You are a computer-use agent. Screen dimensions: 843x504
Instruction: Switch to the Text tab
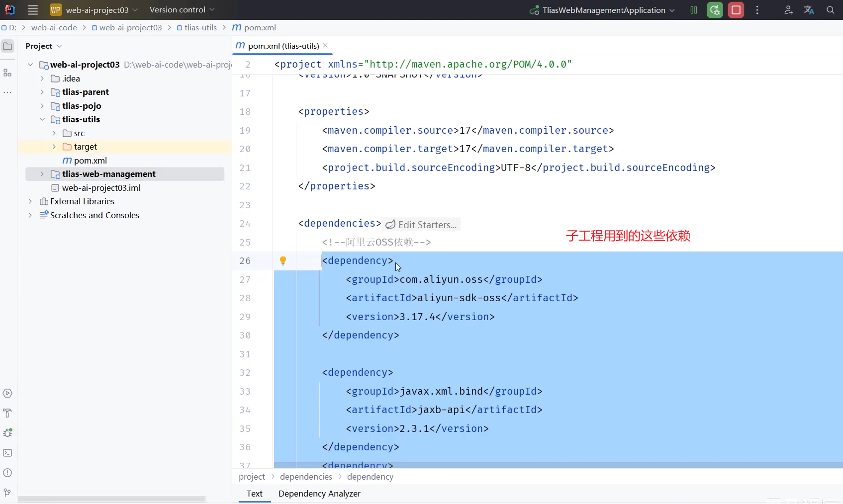255,494
